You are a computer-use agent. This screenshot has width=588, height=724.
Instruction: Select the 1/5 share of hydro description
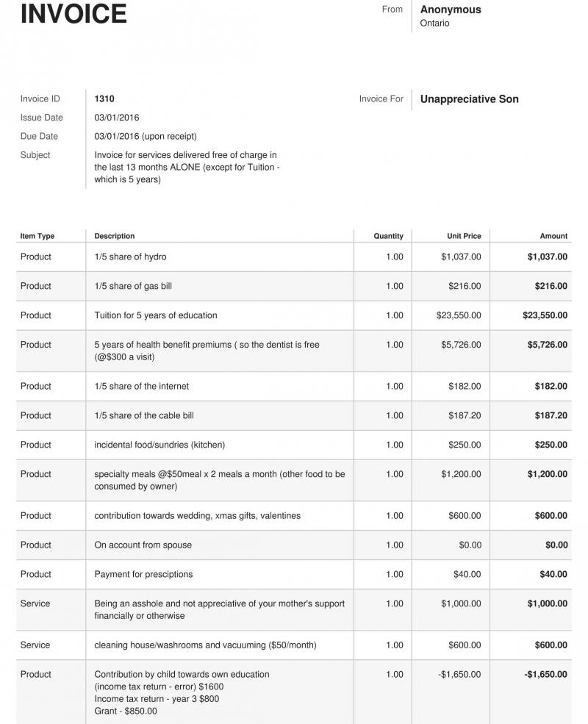click(130, 257)
